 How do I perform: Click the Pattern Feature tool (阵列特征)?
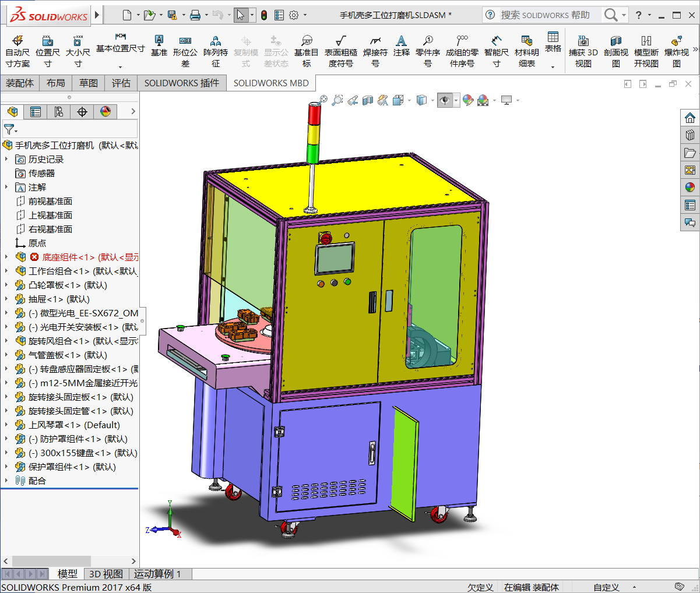(x=216, y=51)
